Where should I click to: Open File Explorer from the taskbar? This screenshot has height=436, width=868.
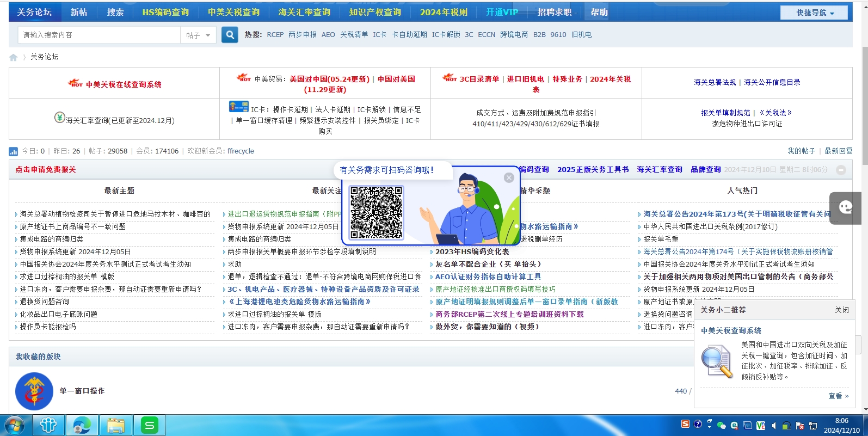116,425
